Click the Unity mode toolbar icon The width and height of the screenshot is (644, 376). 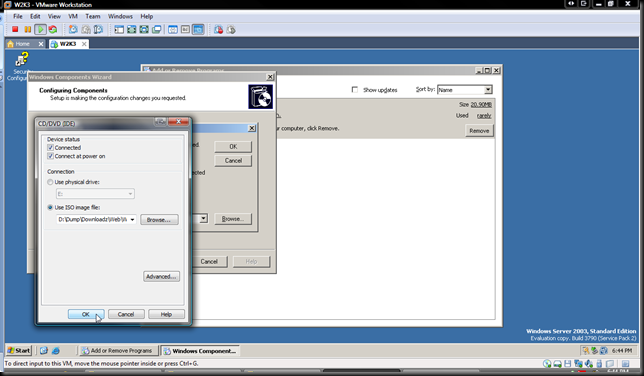(156, 30)
